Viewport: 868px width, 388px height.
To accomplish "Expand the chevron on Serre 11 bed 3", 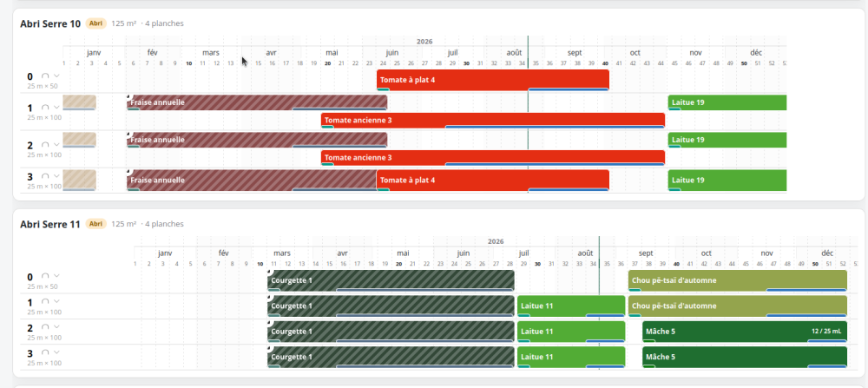I will click(56, 352).
